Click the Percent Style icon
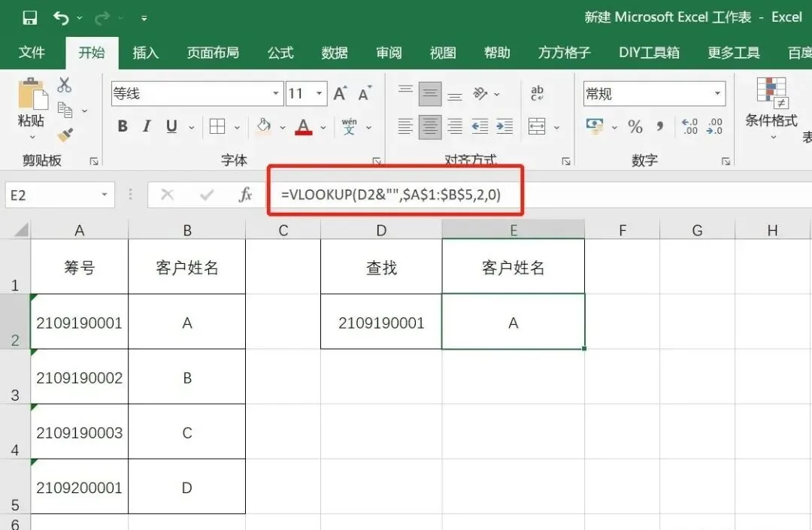The image size is (812, 530). coord(635,126)
